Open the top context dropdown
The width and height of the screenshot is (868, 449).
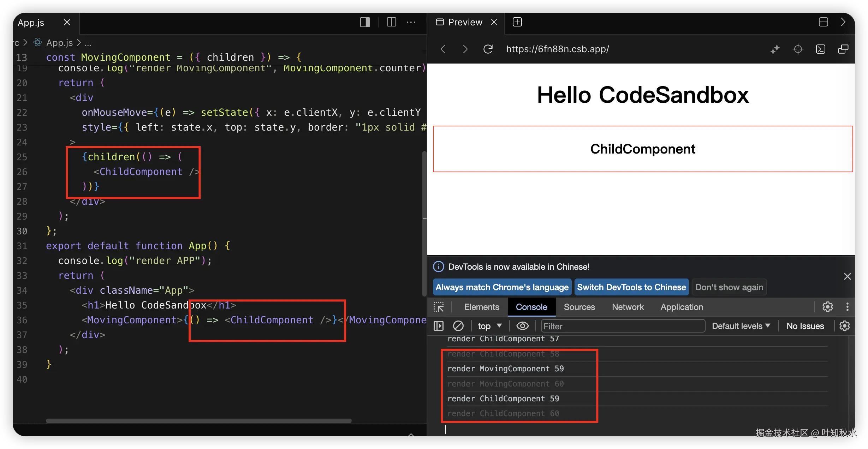click(489, 326)
